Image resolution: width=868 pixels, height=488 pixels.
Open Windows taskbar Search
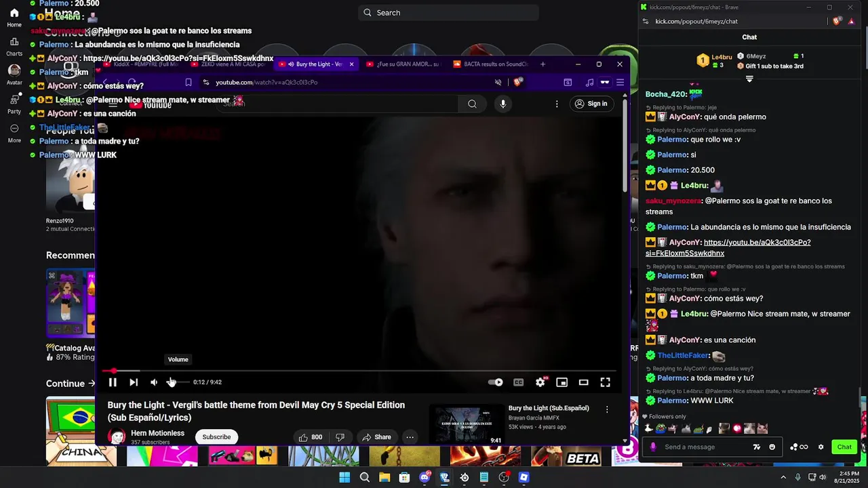[x=365, y=477]
